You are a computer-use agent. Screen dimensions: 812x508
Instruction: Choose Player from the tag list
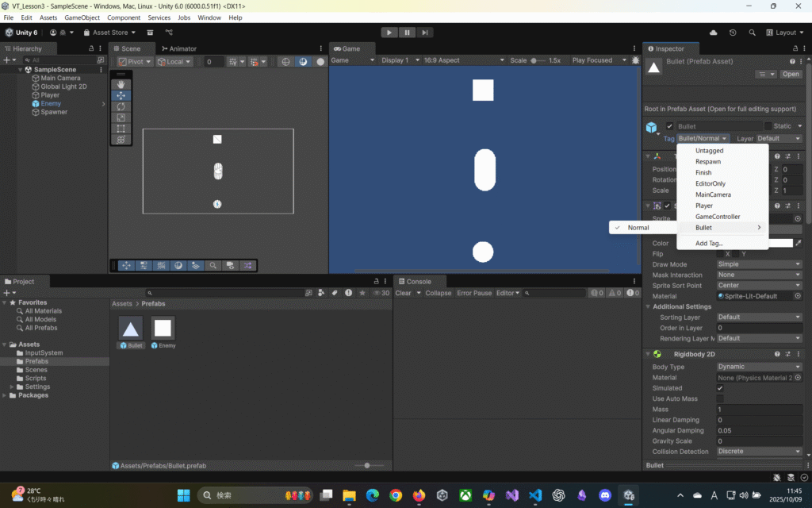(704, 206)
